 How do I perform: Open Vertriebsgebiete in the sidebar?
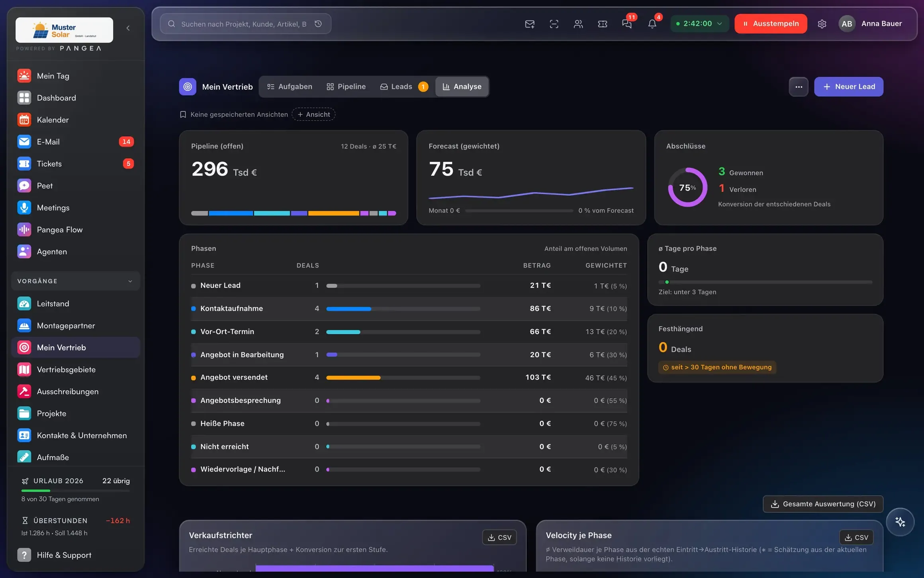point(76,370)
